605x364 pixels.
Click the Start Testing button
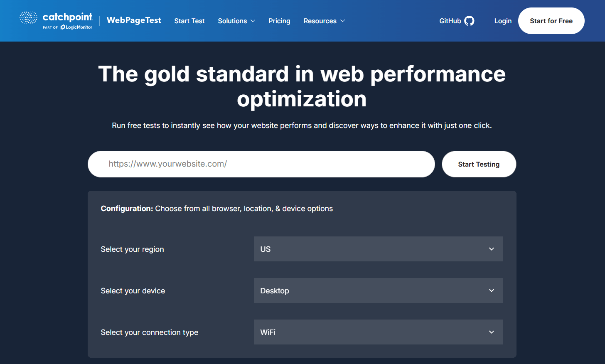pos(479,164)
